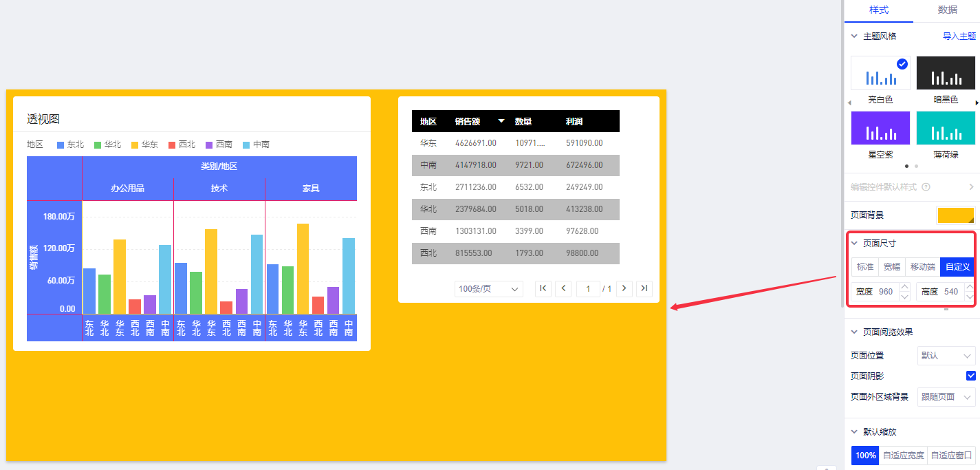Click previous page arrow in table pagination
This screenshot has width=980, height=470.
564,289
